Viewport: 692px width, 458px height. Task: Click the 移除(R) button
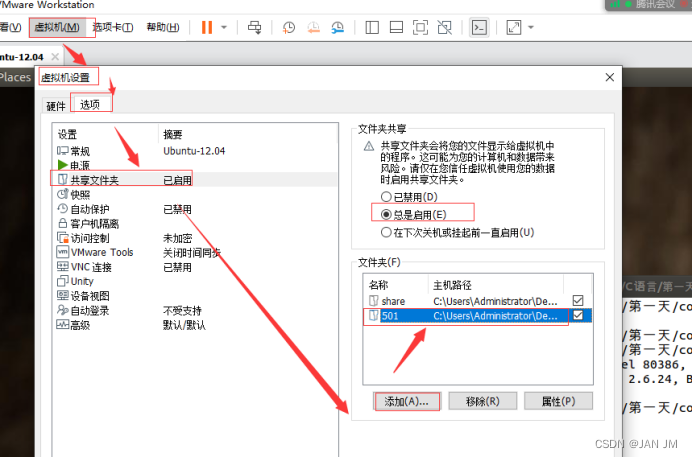pyautogui.click(x=482, y=401)
